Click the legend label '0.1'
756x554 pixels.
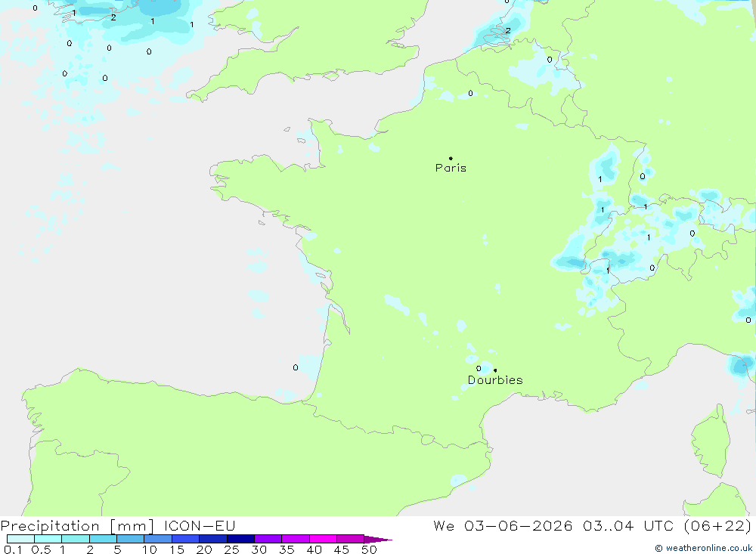tap(13, 549)
